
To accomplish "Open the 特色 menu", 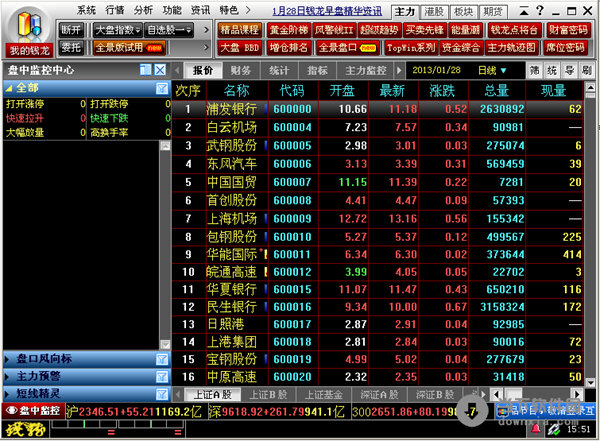I will coord(229,10).
